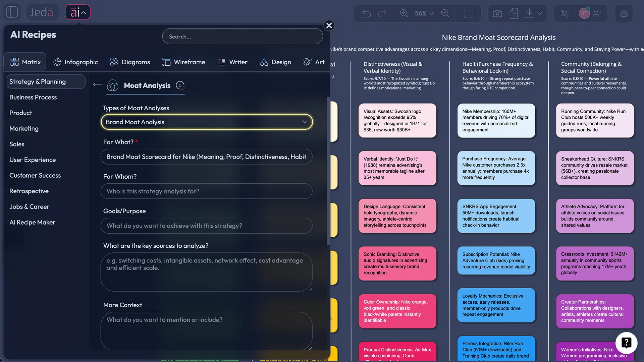Switch to the Infographic tab
The height and width of the screenshot is (362, 644).
[x=75, y=62]
